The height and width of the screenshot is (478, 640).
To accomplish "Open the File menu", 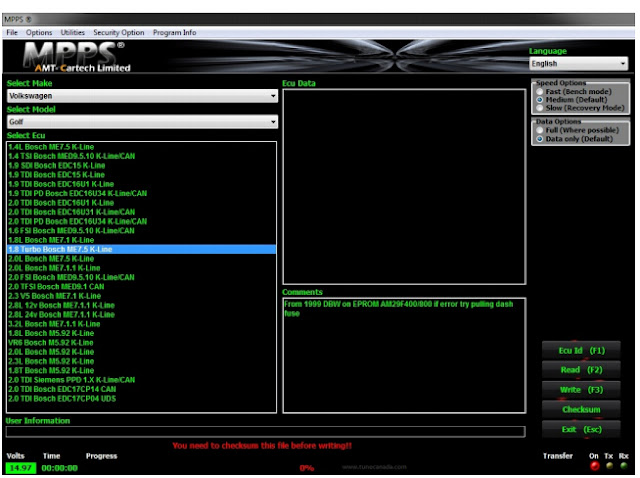I will coord(12,33).
